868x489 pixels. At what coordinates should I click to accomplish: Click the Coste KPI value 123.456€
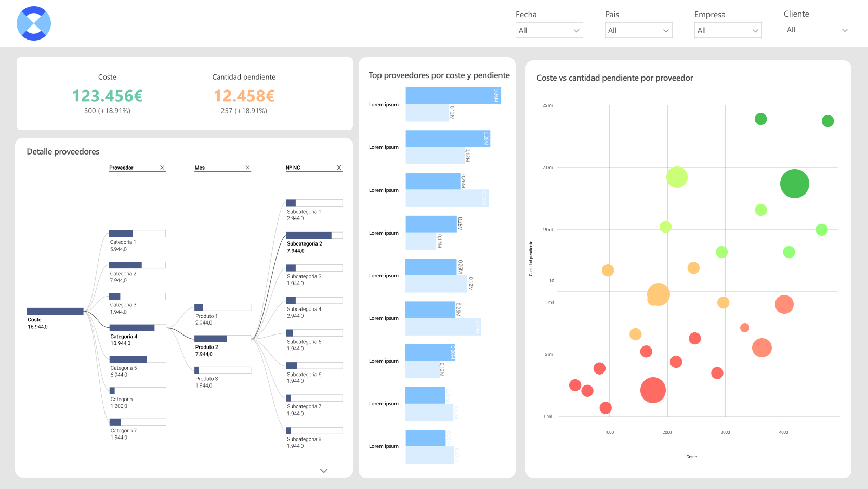(x=107, y=96)
